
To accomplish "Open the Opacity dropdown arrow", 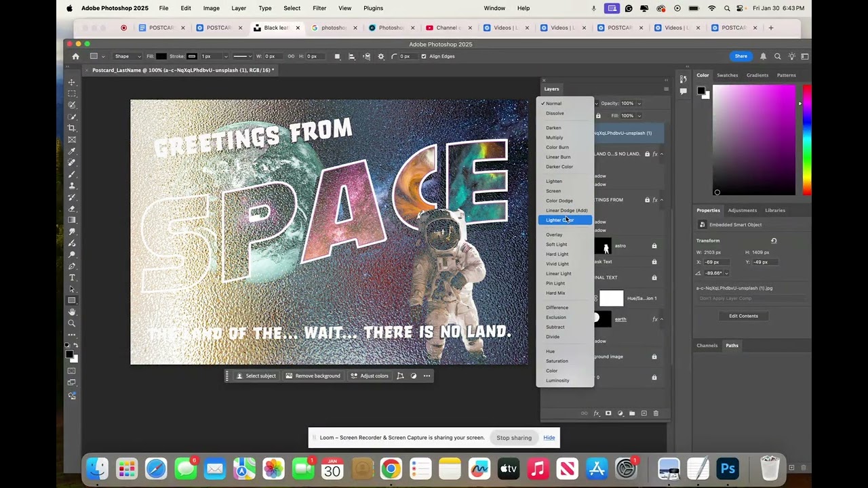I will (x=639, y=104).
